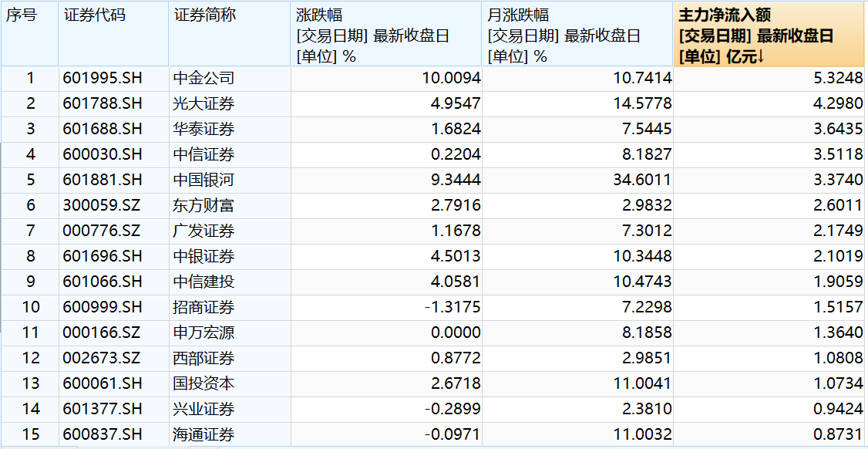
Task: Select 东方财富 name cell
Action: (230, 206)
